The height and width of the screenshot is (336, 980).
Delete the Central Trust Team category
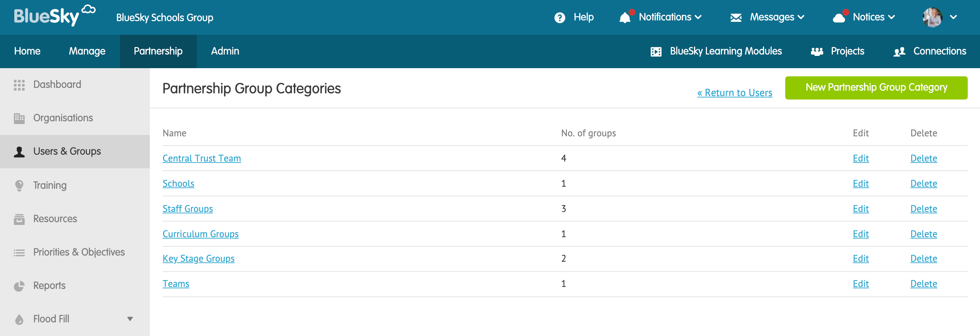point(923,158)
